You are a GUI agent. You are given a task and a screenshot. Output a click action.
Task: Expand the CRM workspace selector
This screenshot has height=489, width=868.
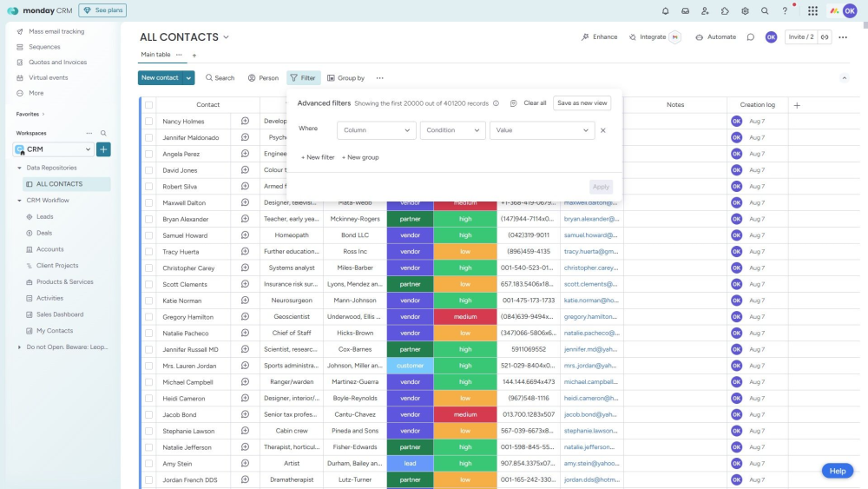(54, 149)
